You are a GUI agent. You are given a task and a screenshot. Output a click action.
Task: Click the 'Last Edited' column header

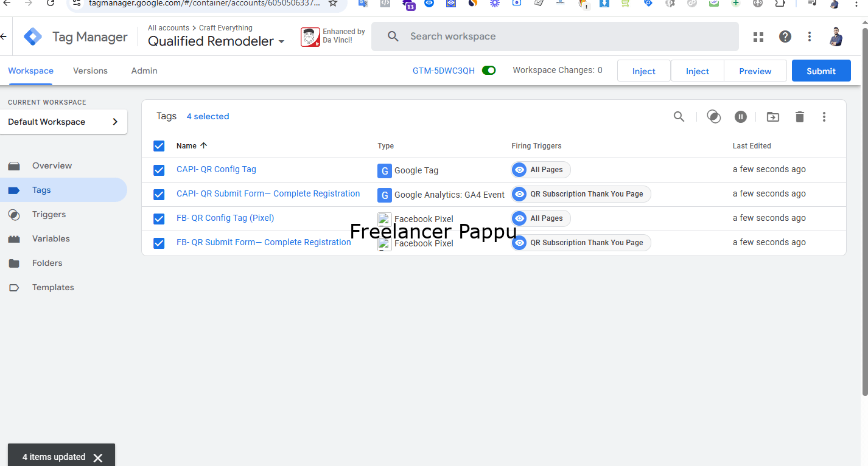pos(752,146)
